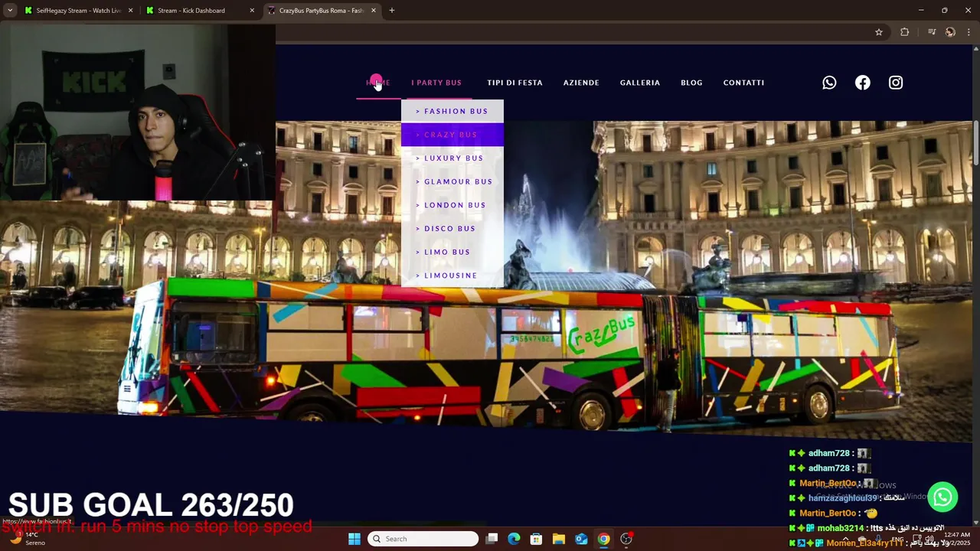This screenshot has width=980, height=551.
Task: Open Task View on the taskbar
Action: click(492, 539)
